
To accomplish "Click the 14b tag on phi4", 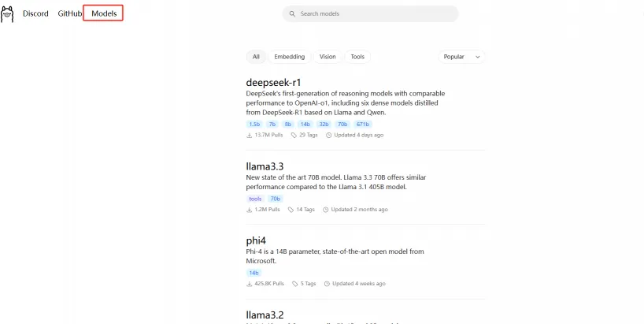I will pyautogui.click(x=254, y=273).
